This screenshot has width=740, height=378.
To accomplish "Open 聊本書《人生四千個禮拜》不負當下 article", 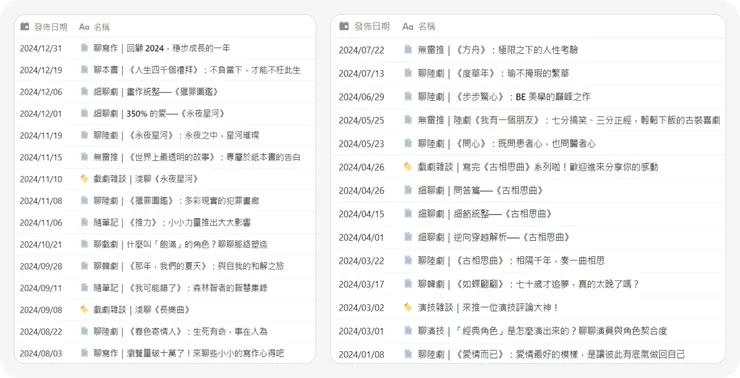I will pos(197,70).
